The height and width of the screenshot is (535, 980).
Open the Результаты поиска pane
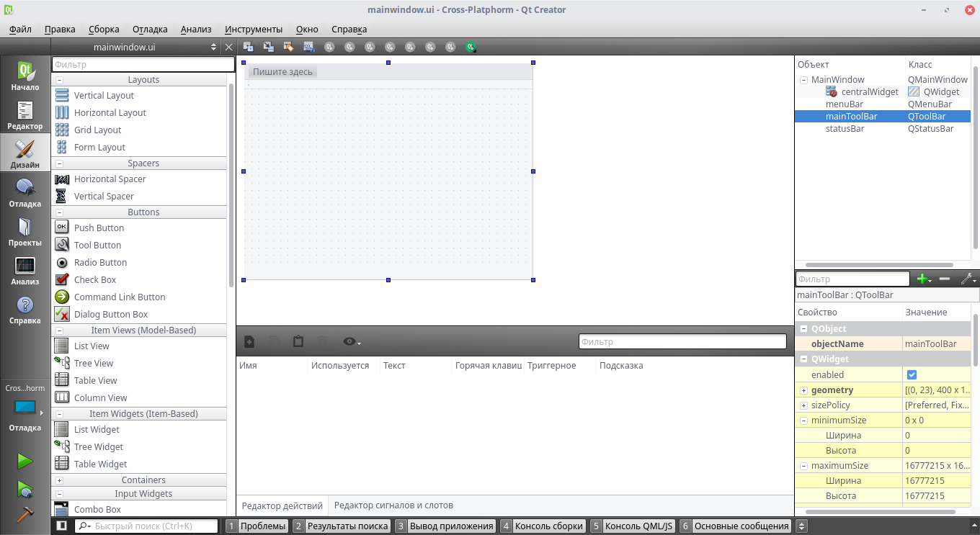341,526
